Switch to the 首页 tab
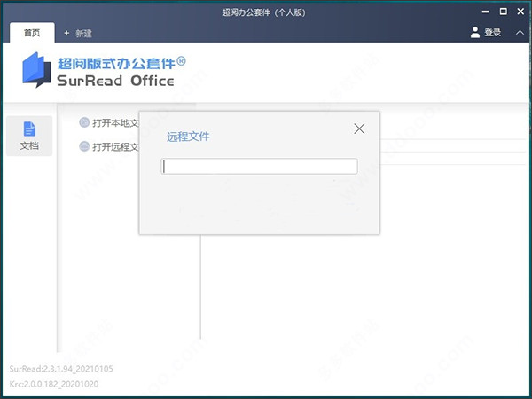532x399 pixels. click(x=32, y=33)
